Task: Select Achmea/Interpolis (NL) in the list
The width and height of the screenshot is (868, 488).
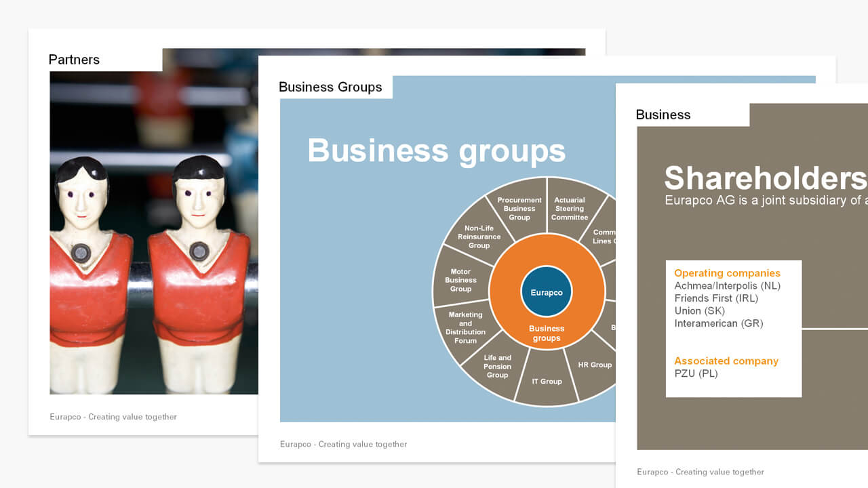Action: 727,286
